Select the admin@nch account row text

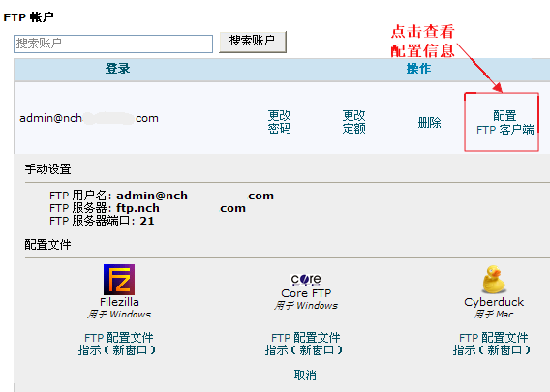89,118
